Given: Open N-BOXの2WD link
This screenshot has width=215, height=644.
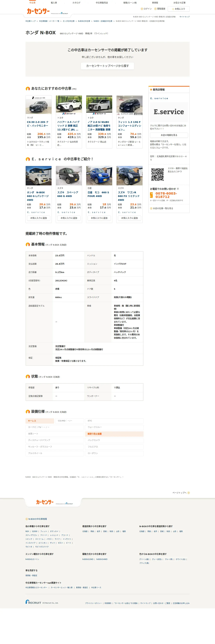Looking at the screenshot, I should click(x=88, y=559).
